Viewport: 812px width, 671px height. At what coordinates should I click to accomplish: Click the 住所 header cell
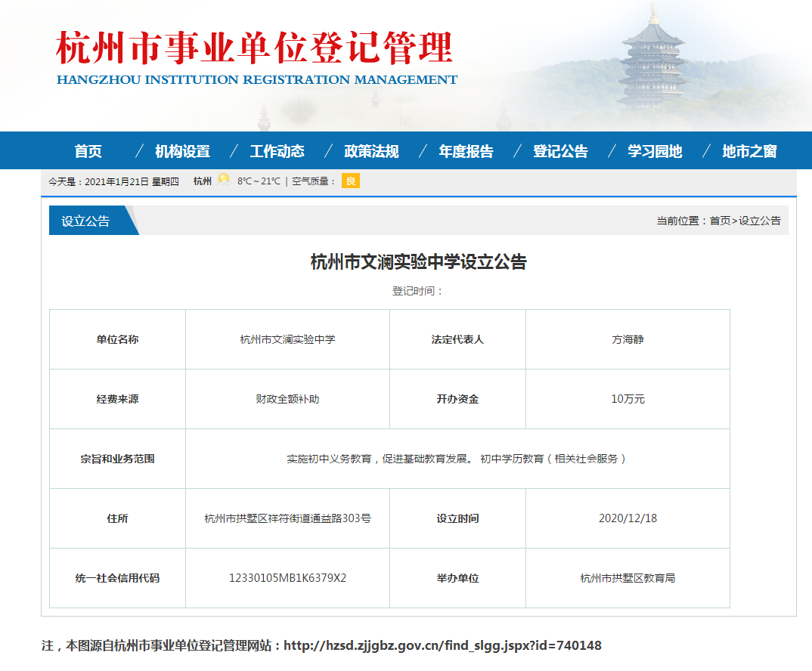point(117,518)
